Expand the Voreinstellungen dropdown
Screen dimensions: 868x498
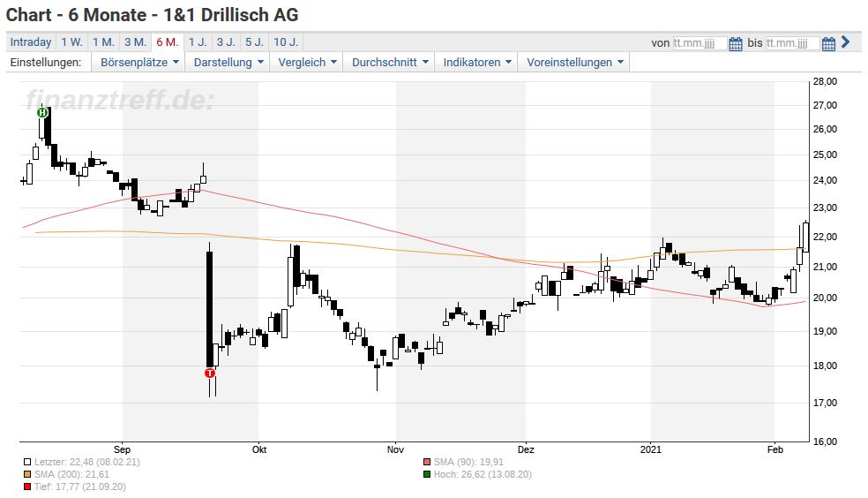click(x=574, y=63)
